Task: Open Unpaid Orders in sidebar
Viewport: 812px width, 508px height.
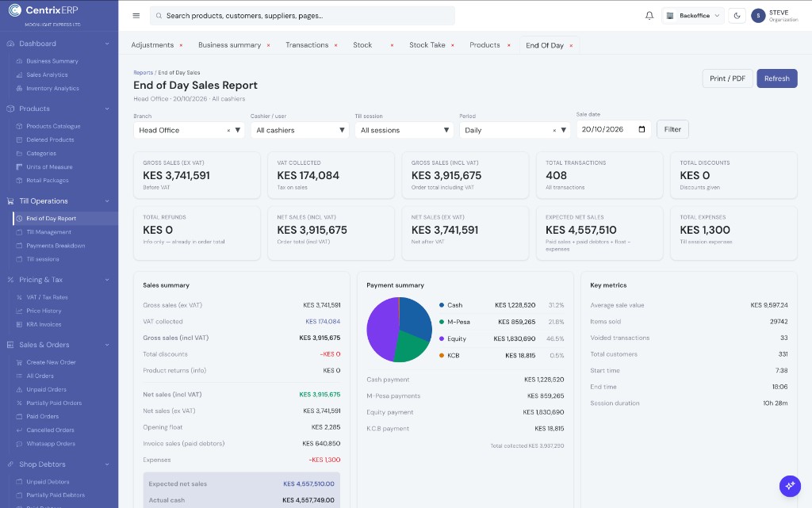Action: click(47, 390)
